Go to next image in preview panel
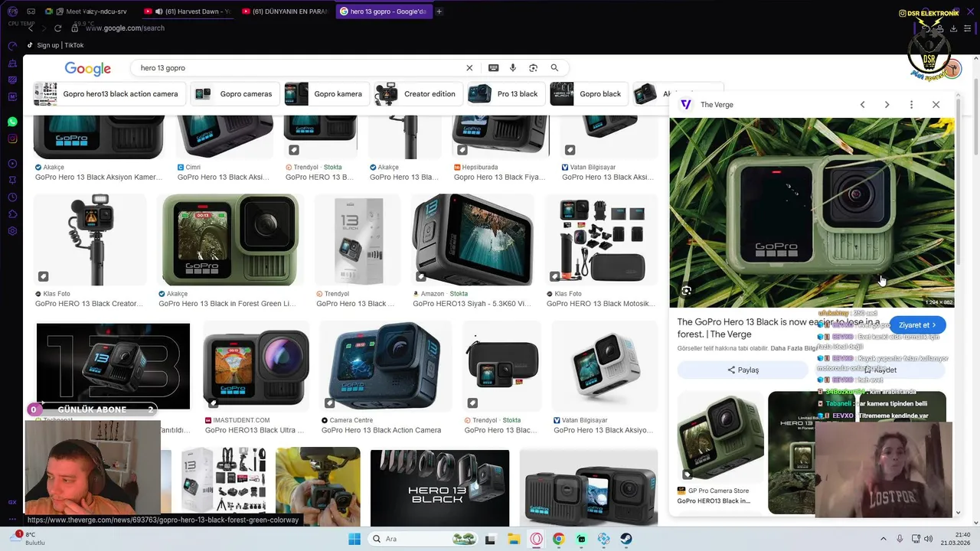Screen dimensions: 980x551 [887, 105]
